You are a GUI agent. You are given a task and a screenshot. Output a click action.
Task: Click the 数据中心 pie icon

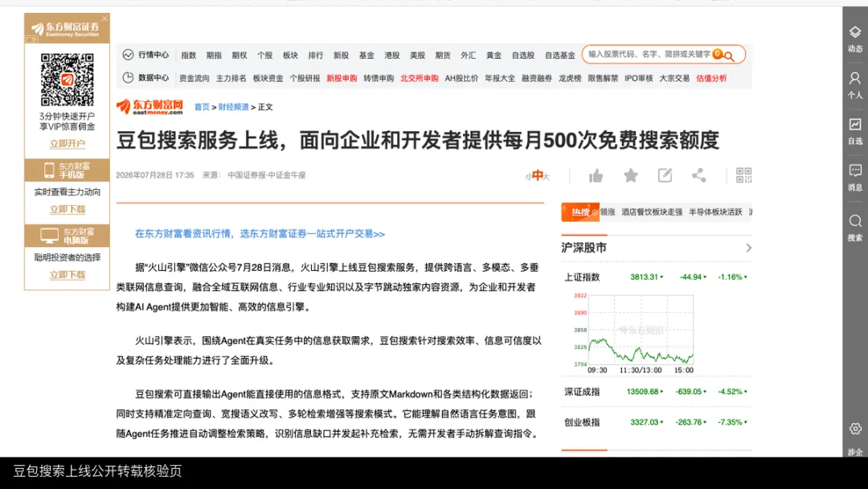(x=128, y=77)
